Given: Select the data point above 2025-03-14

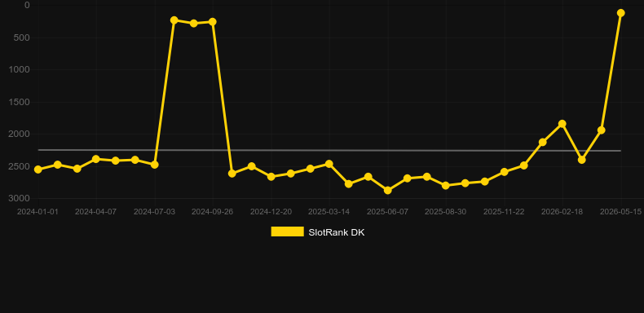Looking at the screenshot, I should coord(329,164).
